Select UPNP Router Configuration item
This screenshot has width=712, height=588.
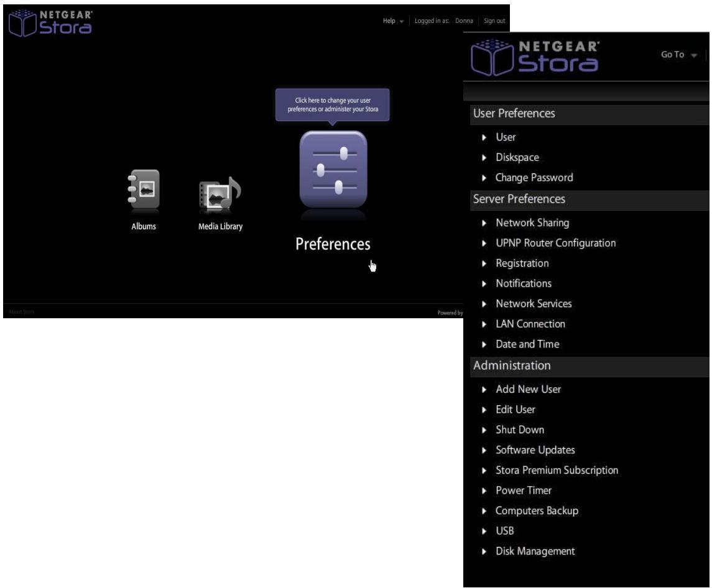click(556, 244)
